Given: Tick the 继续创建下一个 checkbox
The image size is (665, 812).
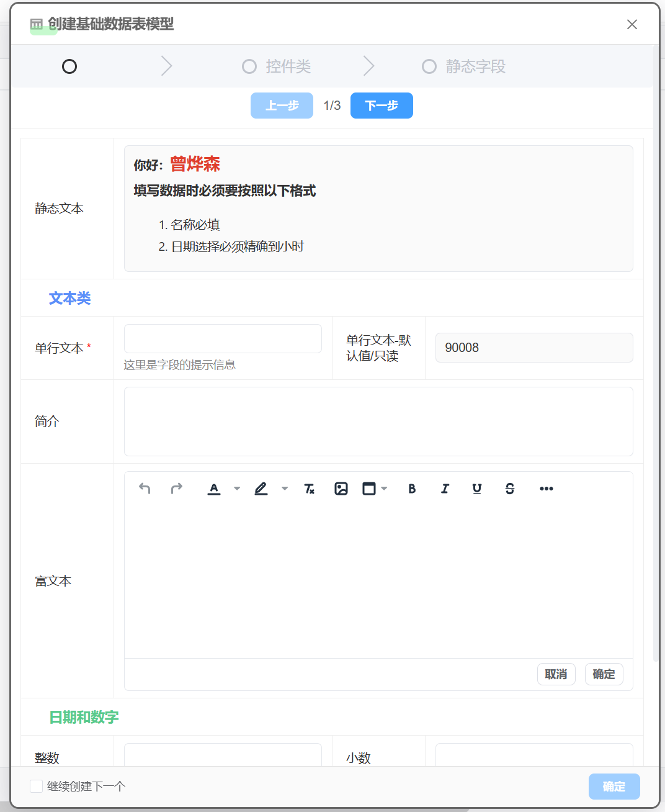Looking at the screenshot, I should [37, 786].
